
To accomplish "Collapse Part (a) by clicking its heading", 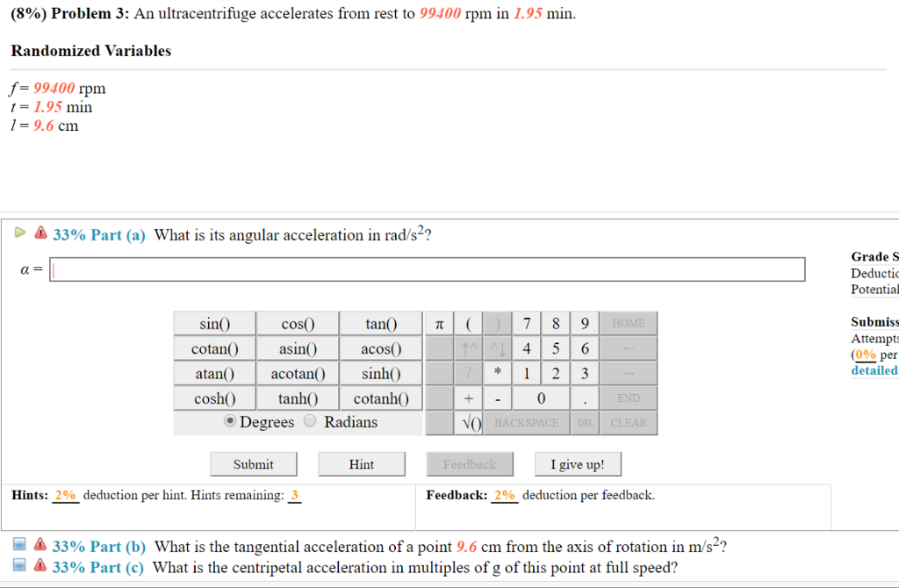I will pos(98,233).
